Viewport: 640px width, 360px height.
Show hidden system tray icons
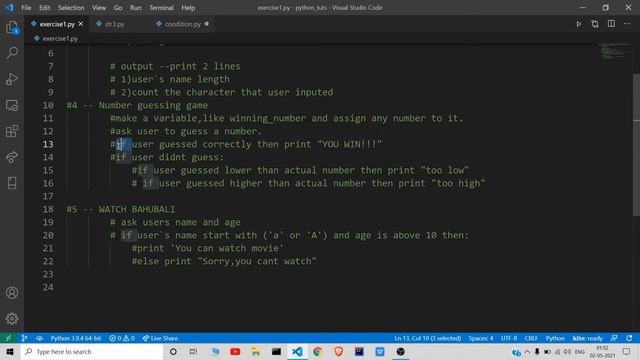[x=527, y=351]
